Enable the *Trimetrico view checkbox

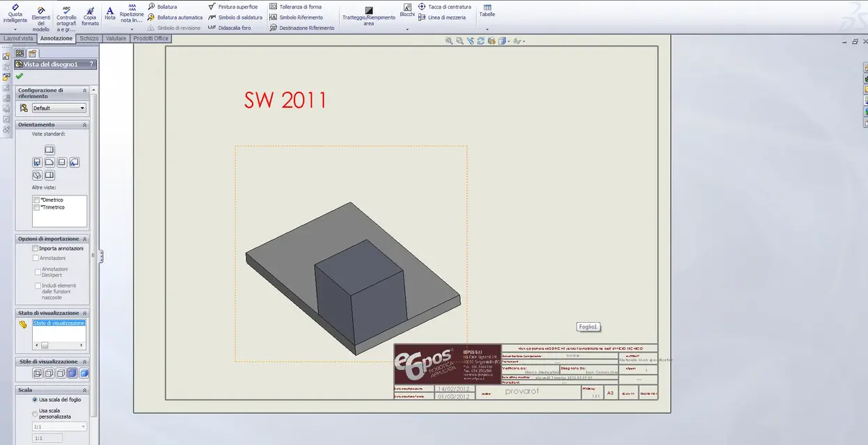pos(36,207)
